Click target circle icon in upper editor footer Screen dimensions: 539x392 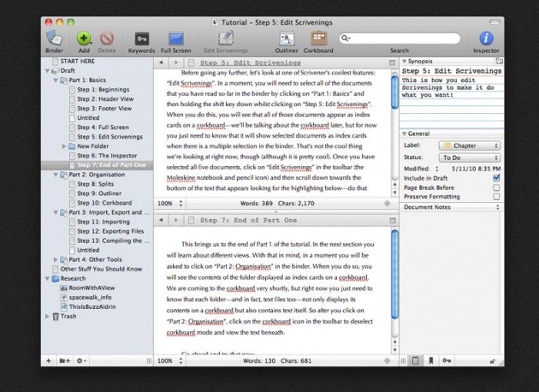(x=387, y=203)
